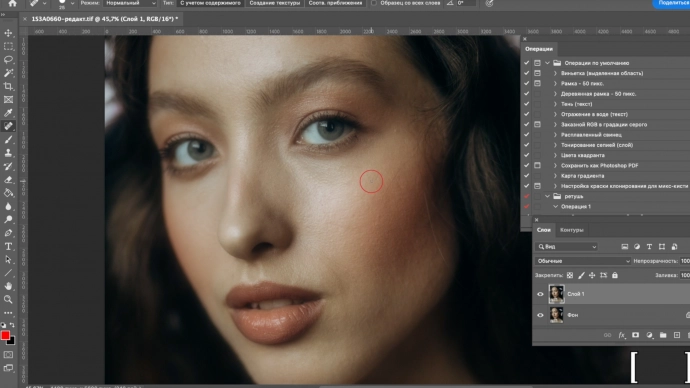
Task: Select the Path Selection tool
Action: (x=8, y=260)
